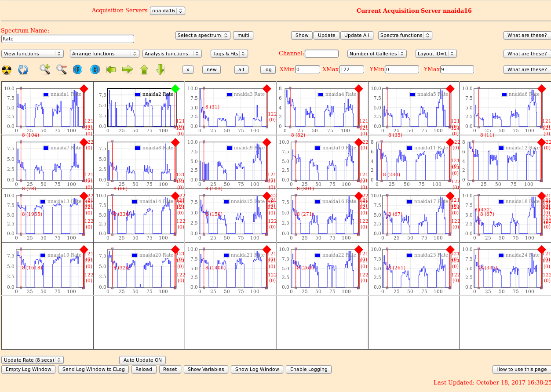
Task: Click the red diamond on nnaida3 plot
Action: coord(266,89)
